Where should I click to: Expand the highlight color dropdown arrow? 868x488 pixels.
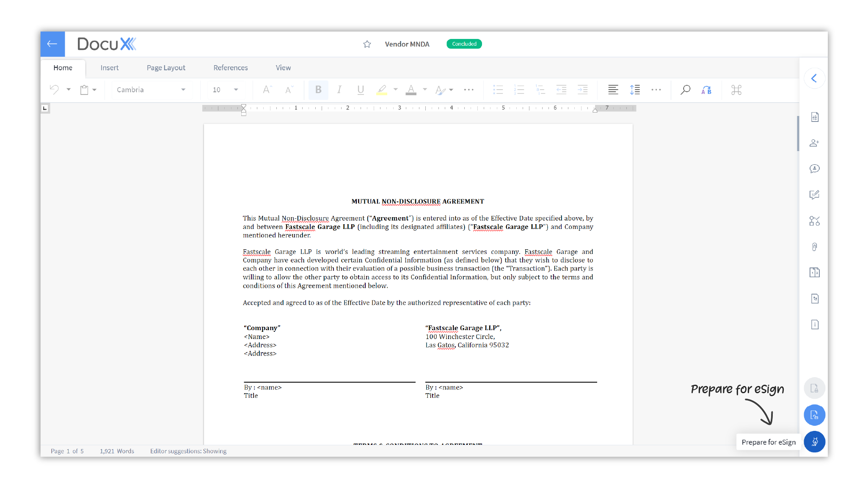click(396, 90)
